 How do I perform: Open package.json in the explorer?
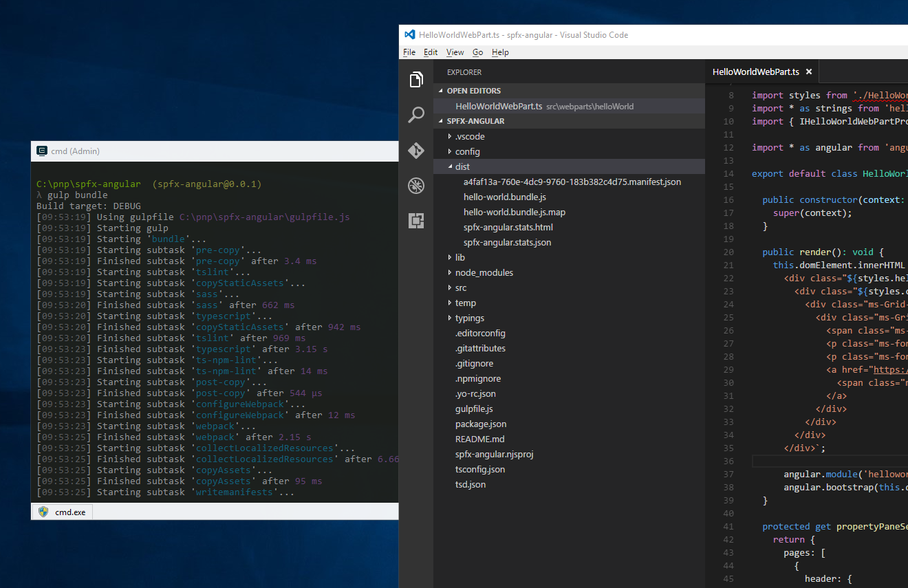[481, 424]
